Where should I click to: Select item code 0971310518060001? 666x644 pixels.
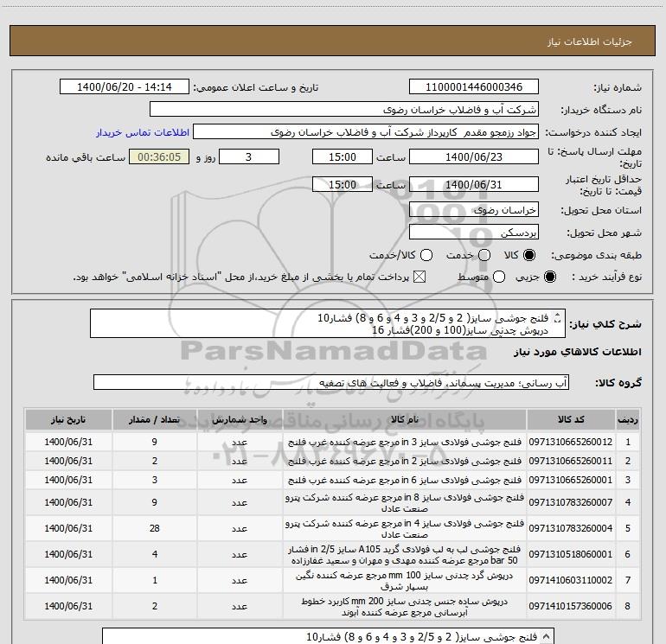[571, 554]
